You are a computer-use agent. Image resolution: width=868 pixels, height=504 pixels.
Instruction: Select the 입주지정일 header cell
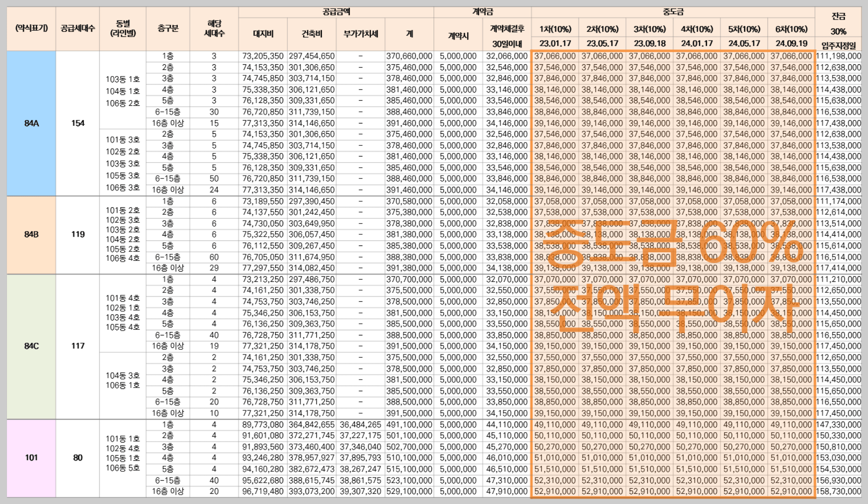[x=838, y=45]
